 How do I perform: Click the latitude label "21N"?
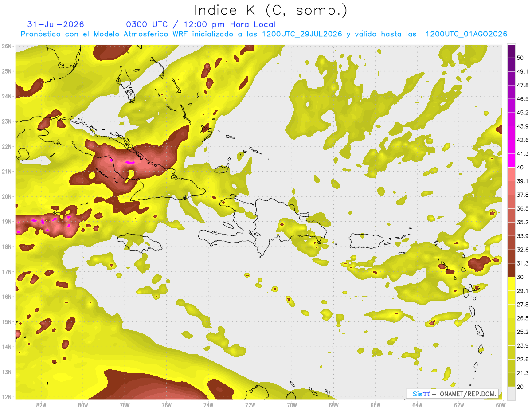point(7,171)
